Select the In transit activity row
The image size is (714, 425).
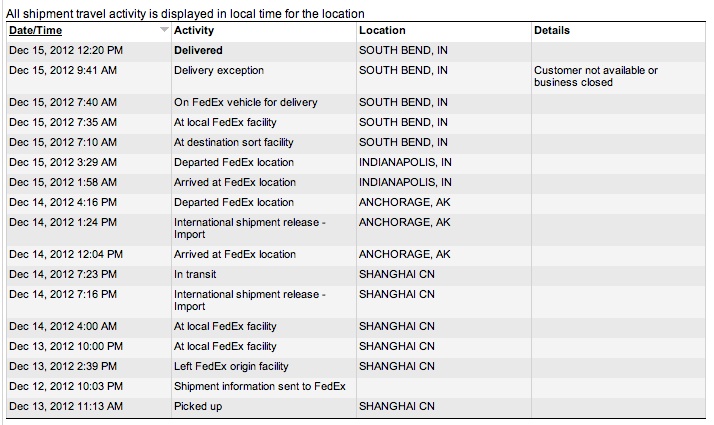pos(356,275)
